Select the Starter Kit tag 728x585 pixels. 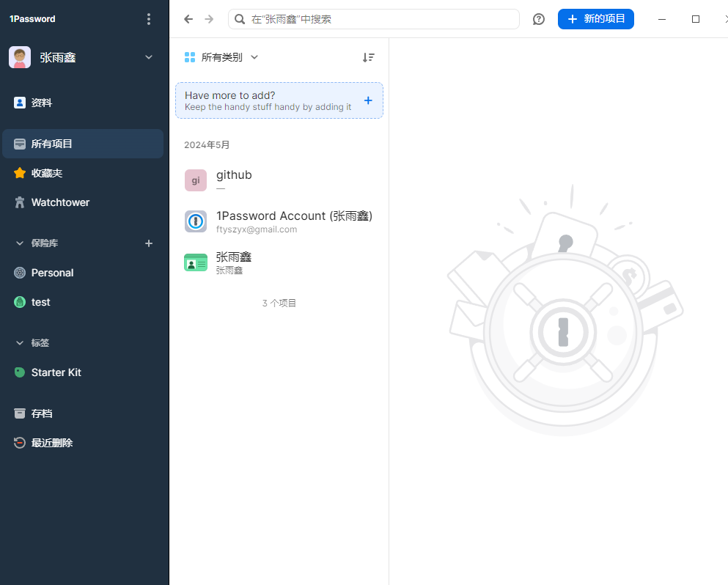(56, 372)
